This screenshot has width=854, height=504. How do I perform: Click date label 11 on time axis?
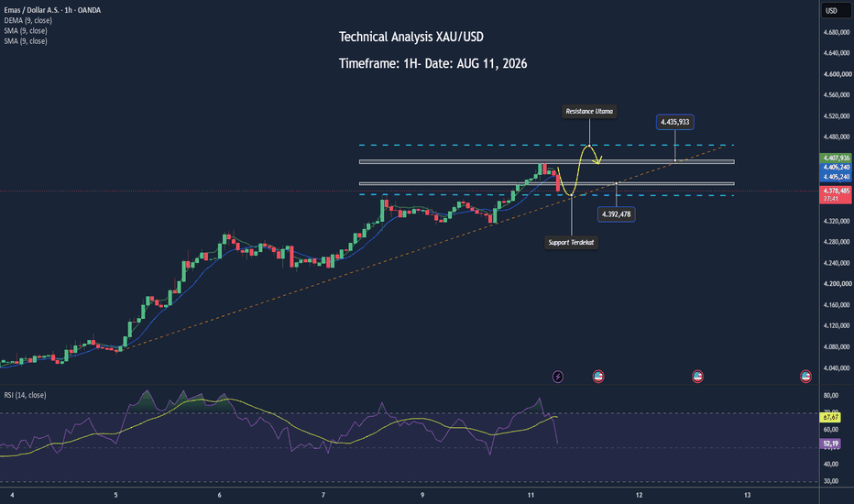pos(531,495)
